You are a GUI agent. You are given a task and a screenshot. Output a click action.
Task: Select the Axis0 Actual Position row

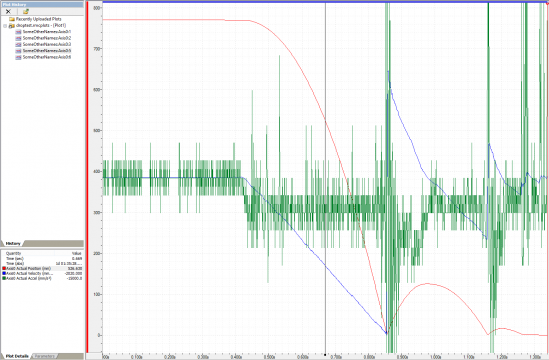42,268
